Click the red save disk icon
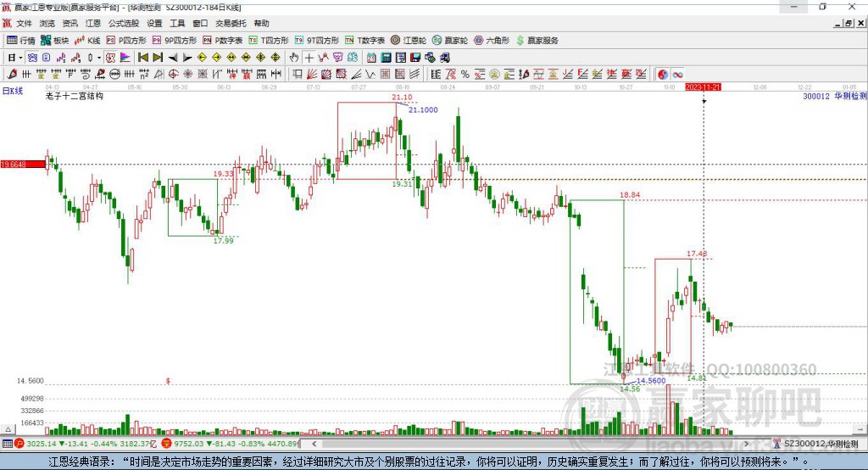 point(415,58)
